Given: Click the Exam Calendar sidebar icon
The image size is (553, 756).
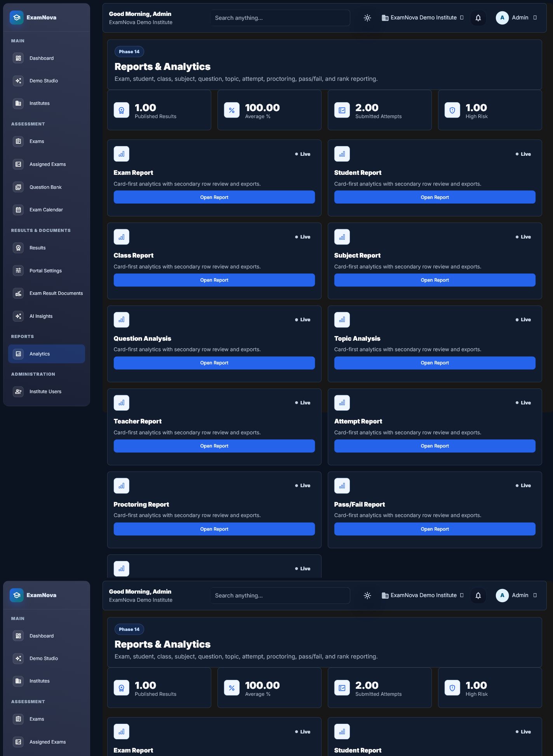Looking at the screenshot, I should coord(18,210).
